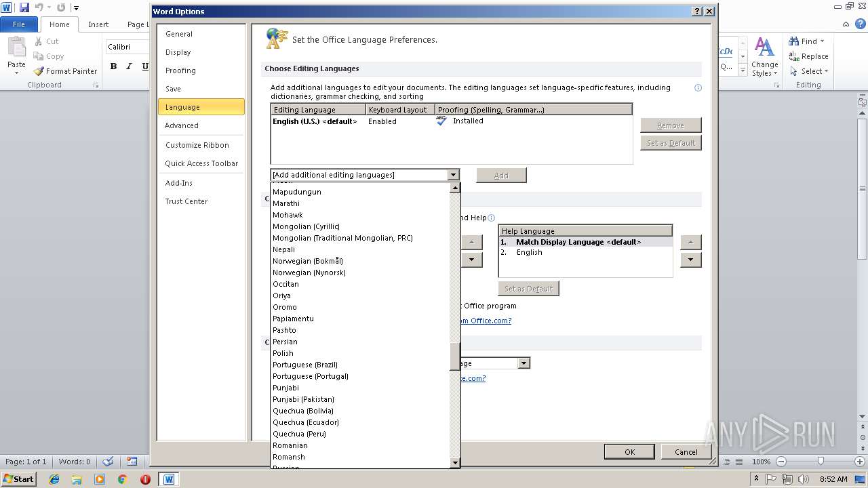Select English in Help Language list
Viewport: 868px width, 488px height.
[585, 252]
